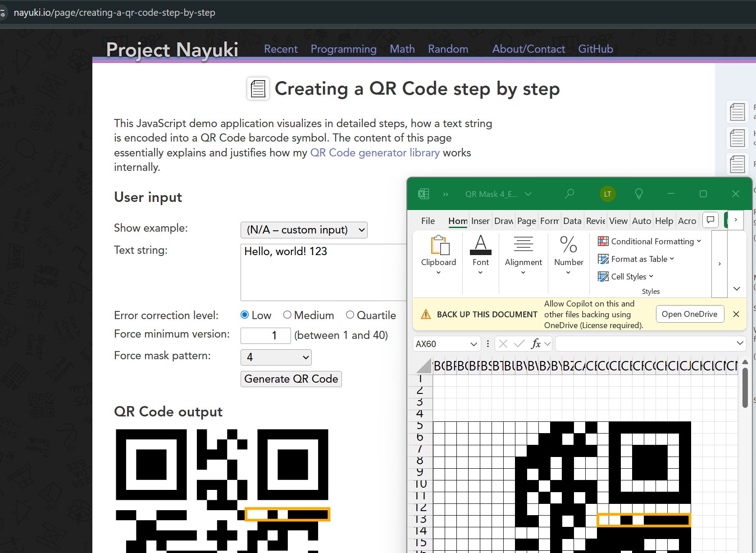Open the GitHub nav link
The width and height of the screenshot is (756, 553).
[x=596, y=49]
